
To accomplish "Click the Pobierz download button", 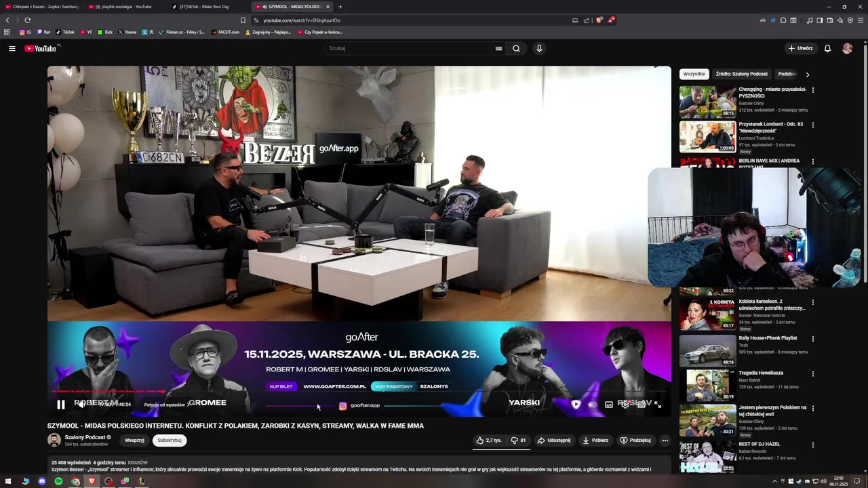I will coord(595,441).
